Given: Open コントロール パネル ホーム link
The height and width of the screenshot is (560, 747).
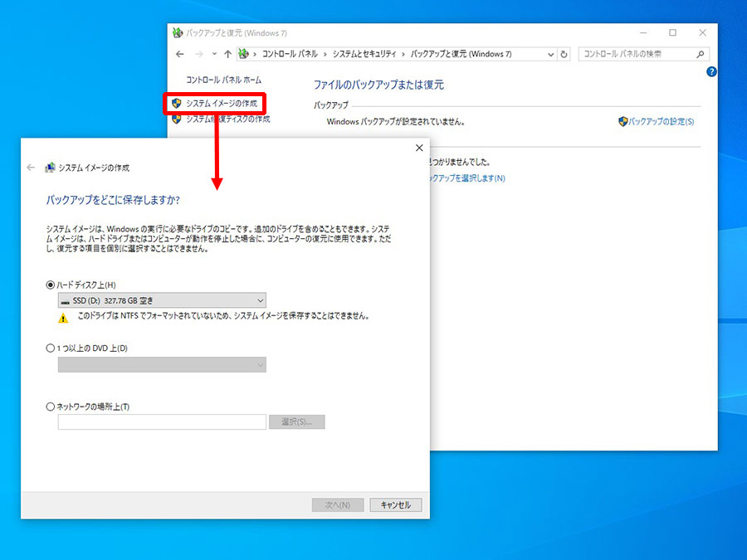Looking at the screenshot, I should [223, 80].
